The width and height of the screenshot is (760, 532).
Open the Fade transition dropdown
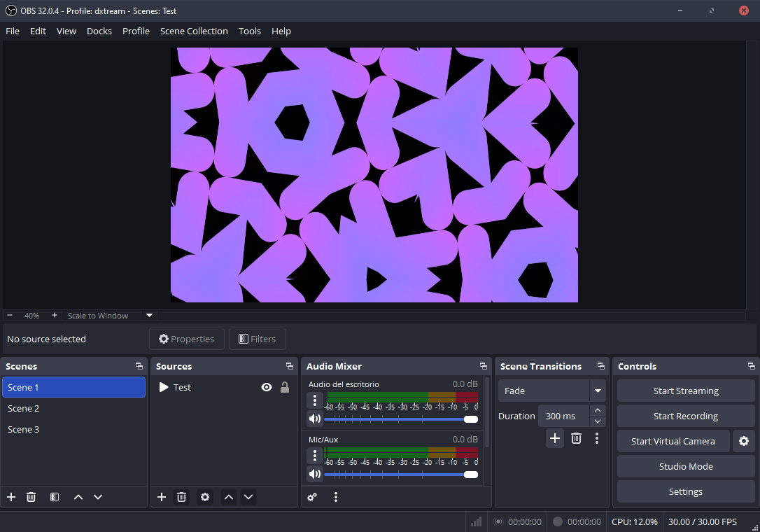pos(598,391)
